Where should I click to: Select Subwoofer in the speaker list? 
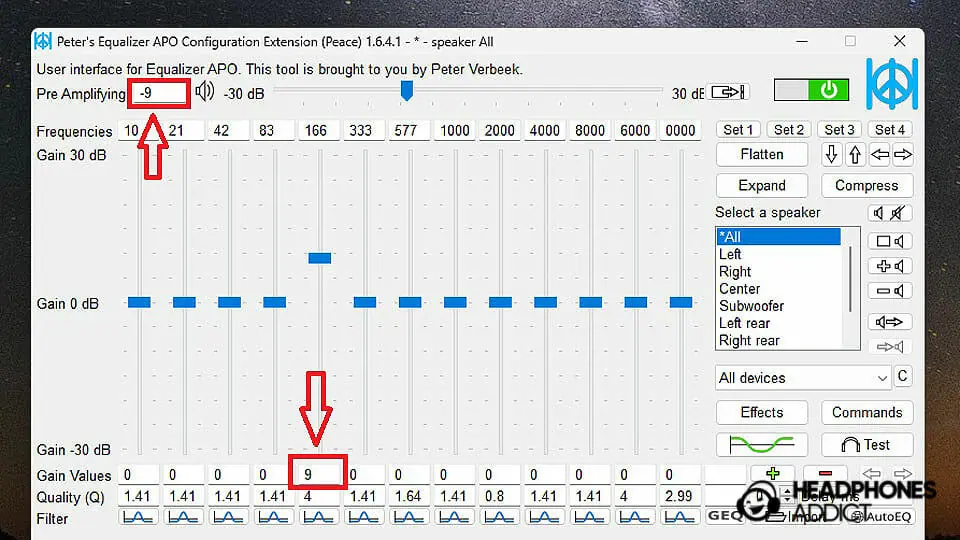[x=752, y=306]
